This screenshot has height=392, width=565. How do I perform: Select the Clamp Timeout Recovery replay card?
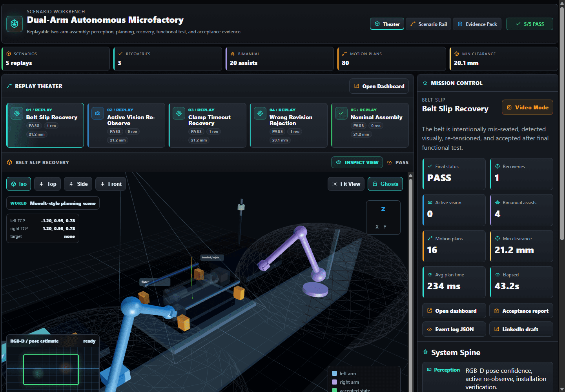208,125
